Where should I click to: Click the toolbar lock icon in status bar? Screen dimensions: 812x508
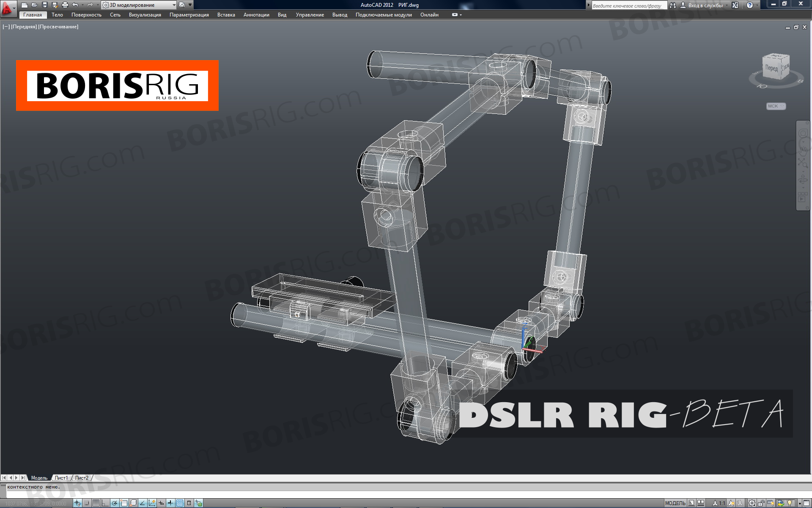[762, 503]
